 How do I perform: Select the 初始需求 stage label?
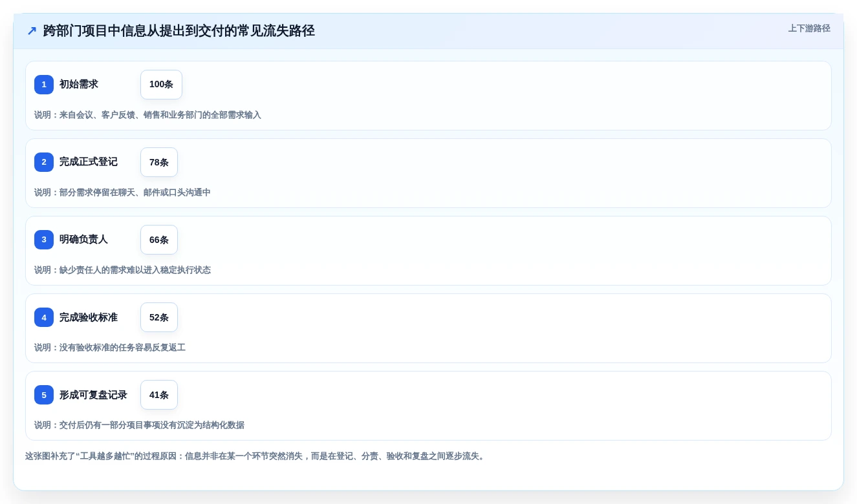point(79,85)
